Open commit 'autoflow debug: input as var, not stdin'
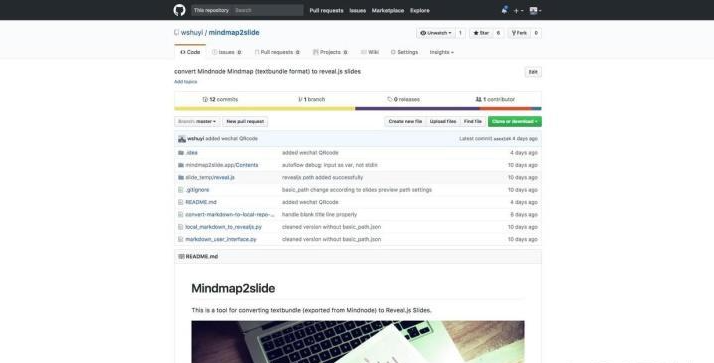The width and height of the screenshot is (714, 363). 330,165
